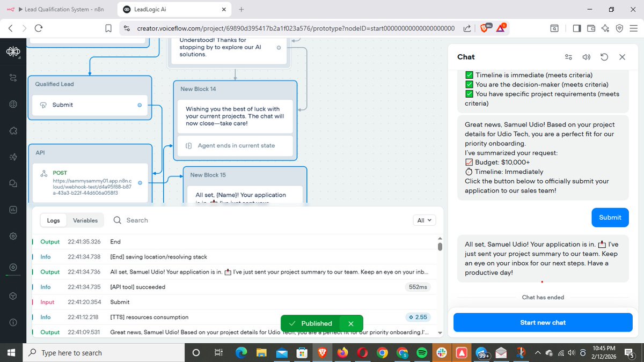The image size is (644, 362).
Task: Select Agent ends in current state step
Action: pyautogui.click(x=236, y=145)
